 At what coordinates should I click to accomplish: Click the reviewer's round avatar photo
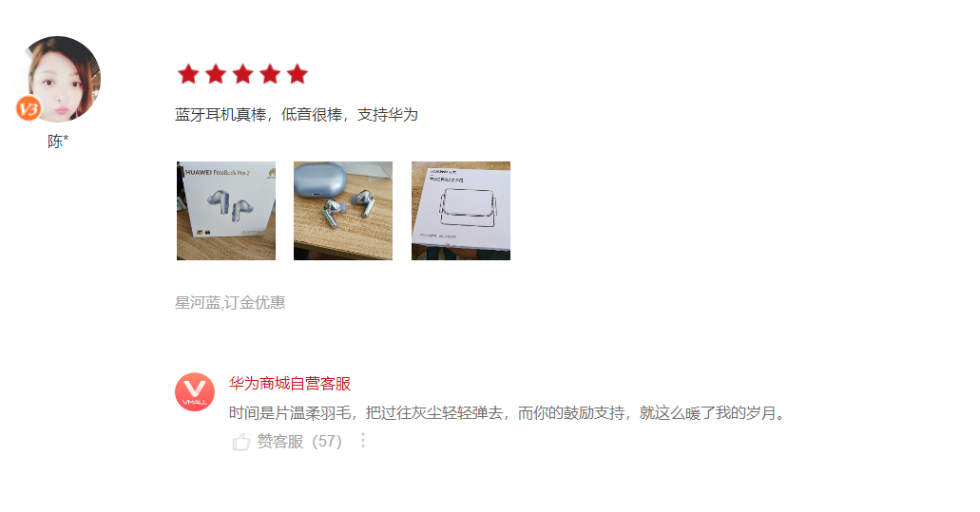tap(61, 78)
